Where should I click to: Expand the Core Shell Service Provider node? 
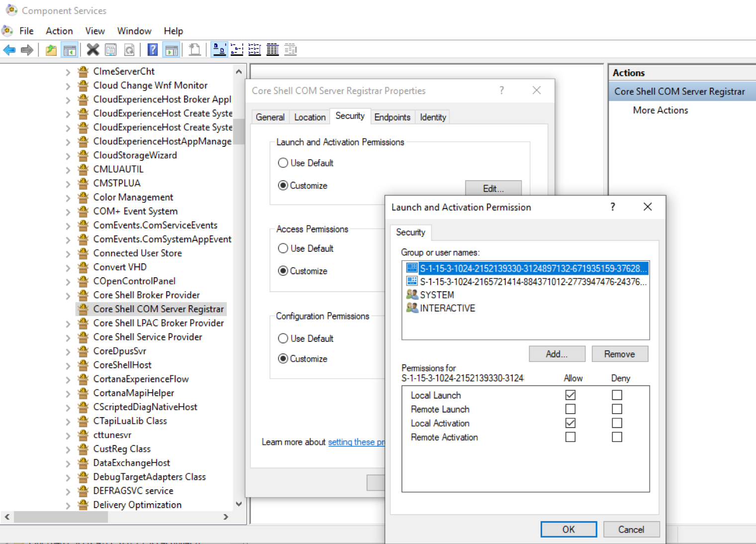click(68, 337)
